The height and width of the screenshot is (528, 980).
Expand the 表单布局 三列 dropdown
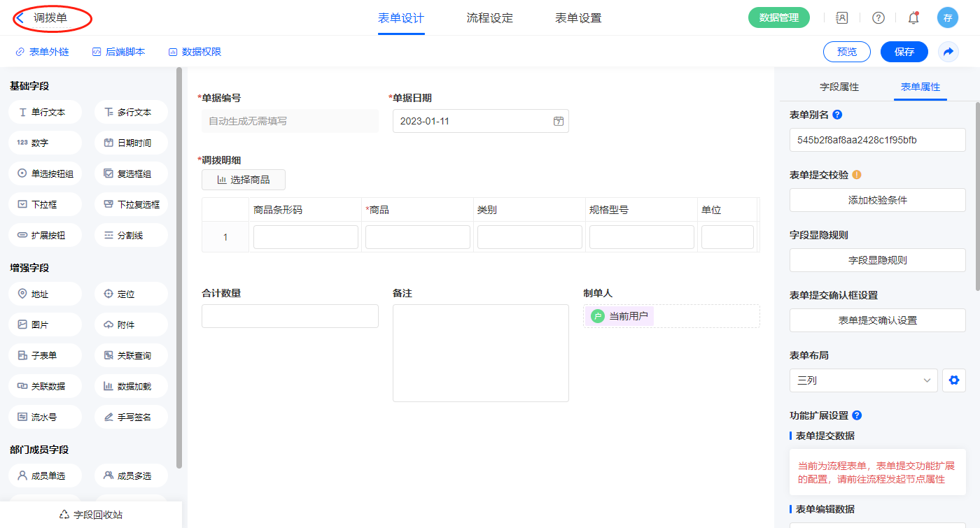pyautogui.click(x=863, y=380)
